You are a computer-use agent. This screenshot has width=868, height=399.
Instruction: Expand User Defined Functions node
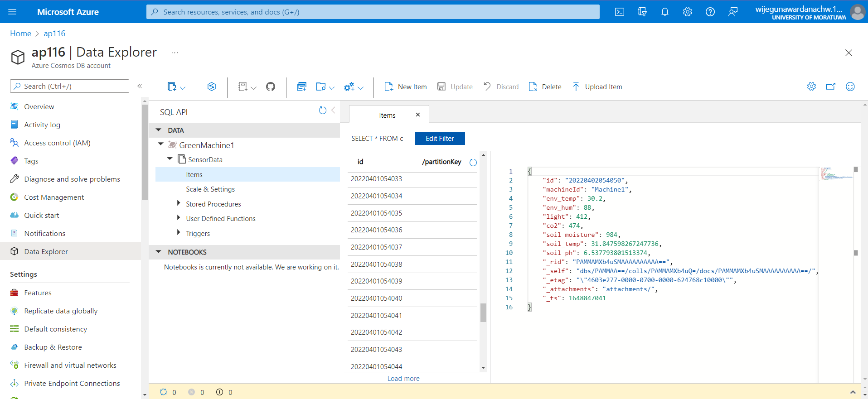(x=179, y=218)
